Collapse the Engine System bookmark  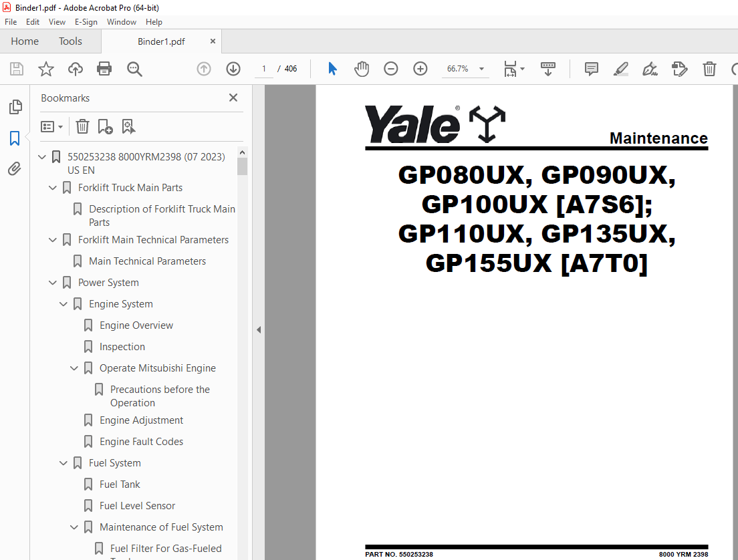click(64, 304)
